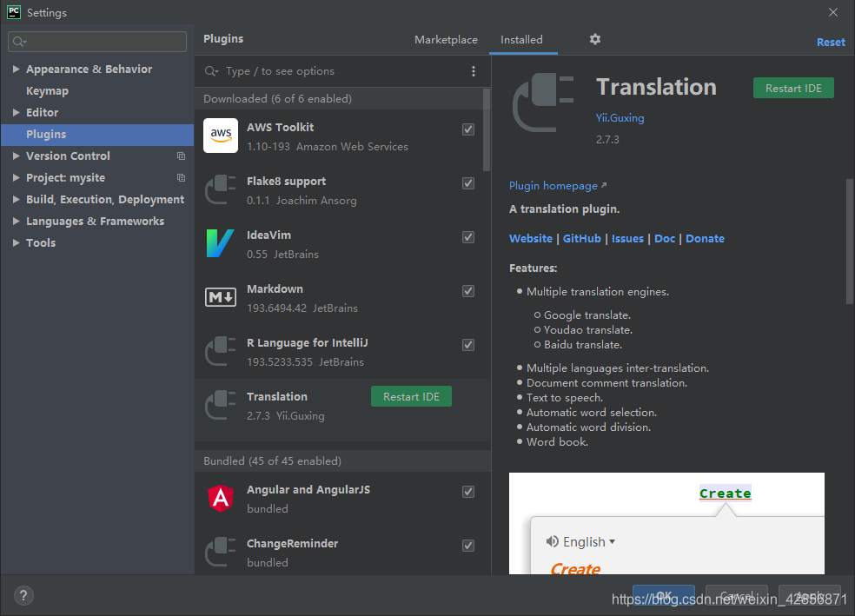Expand the Tools settings section
The height and width of the screenshot is (616, 855).
click(17, 243)
